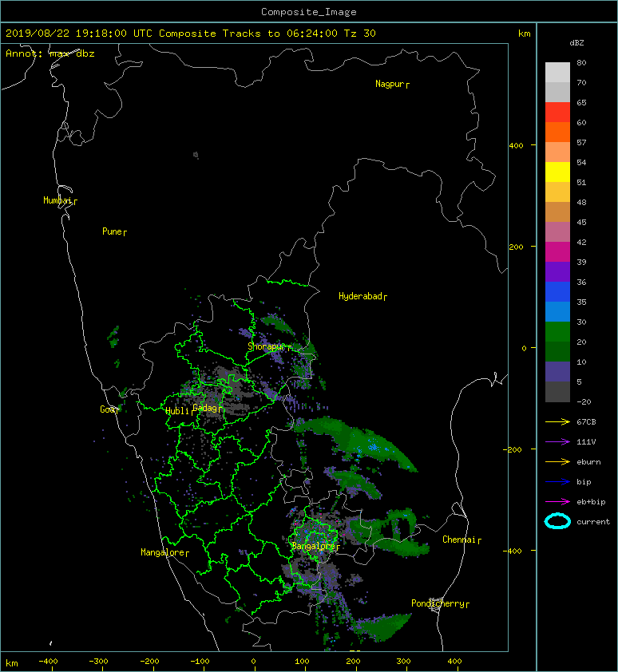
Task: Click the Gadag city label
Action: 205,408
